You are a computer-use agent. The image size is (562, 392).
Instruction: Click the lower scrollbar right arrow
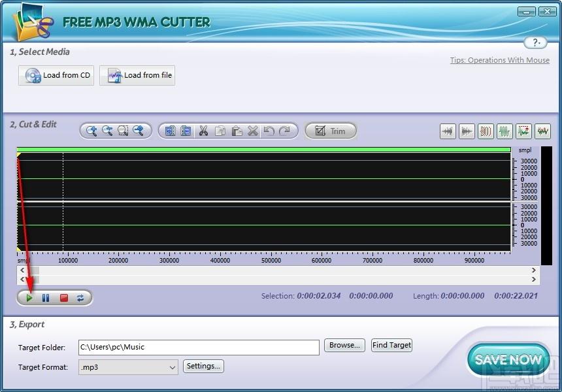point(534,279)
